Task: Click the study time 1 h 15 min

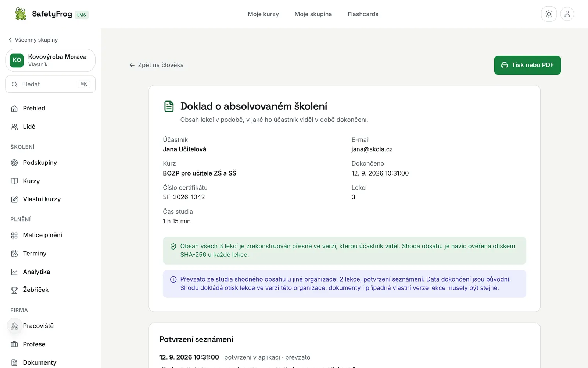Action: pos(177,221)
